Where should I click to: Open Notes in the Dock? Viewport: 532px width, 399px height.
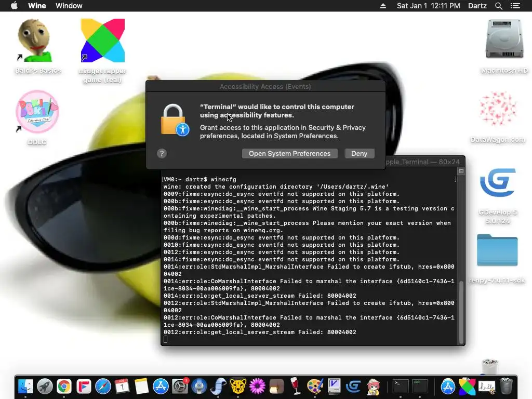tap(141, 386)
